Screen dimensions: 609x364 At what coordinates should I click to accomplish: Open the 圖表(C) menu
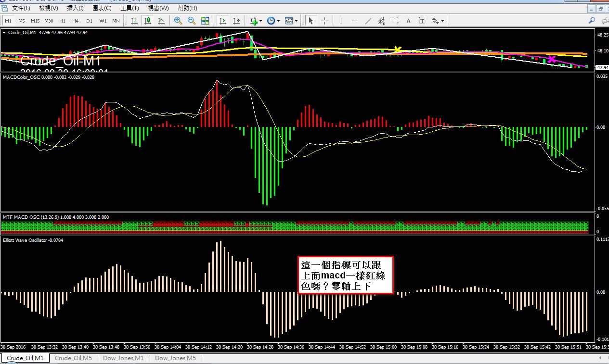pos(102,8)
